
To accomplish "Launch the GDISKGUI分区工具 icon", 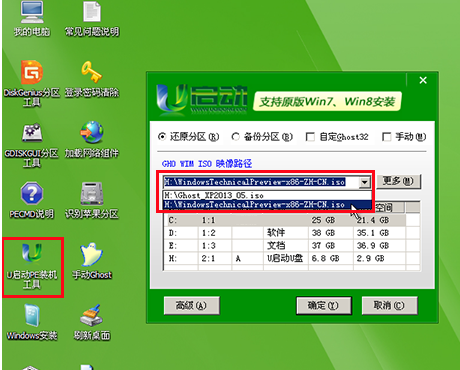I will [32, 144].
